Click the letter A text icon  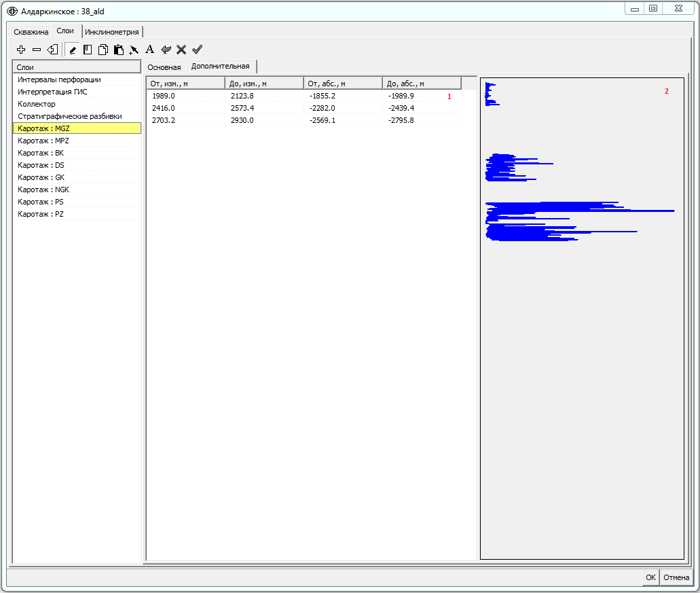[149, 49]
